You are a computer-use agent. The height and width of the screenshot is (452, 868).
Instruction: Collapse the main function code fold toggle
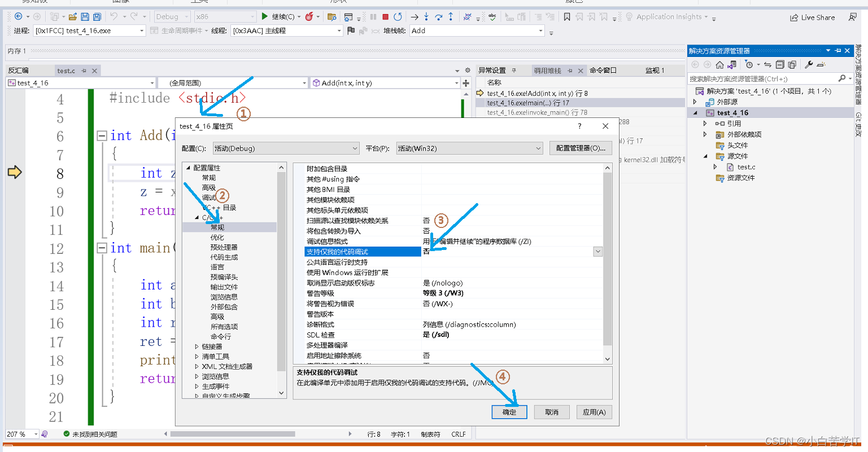tap(102, 248)
